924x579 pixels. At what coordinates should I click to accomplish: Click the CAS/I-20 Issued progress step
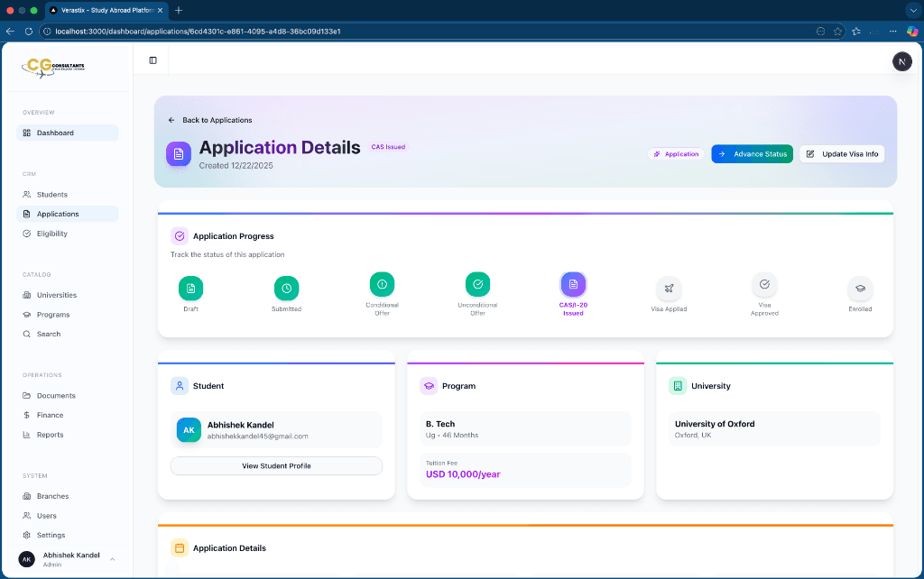pyautogui.click(x=573, y=286)
